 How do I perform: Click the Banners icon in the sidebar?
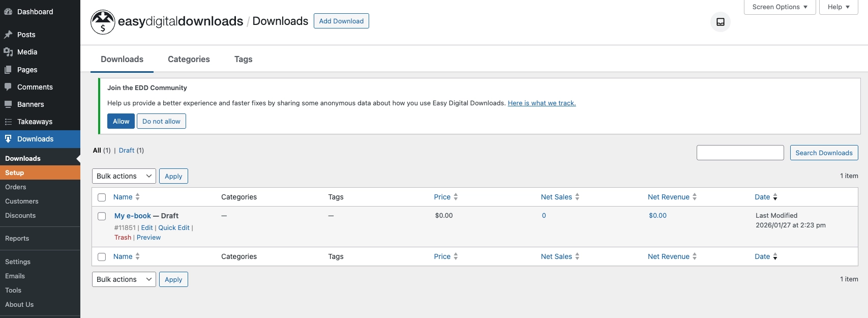point(8,104)
